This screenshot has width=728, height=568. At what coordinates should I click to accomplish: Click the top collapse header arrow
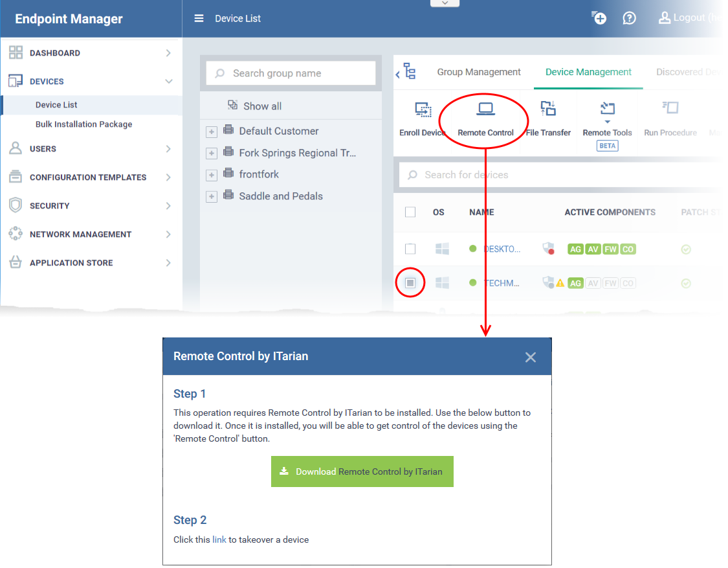point(445,3)
